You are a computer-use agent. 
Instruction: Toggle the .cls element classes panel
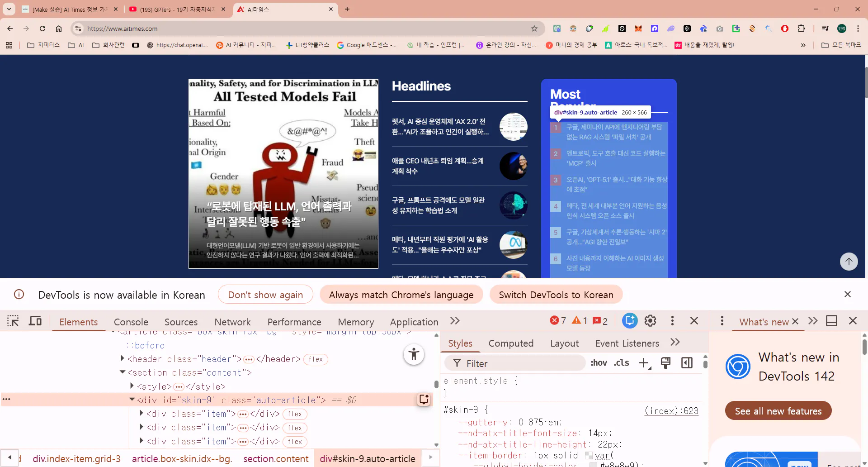click(622, 363)
